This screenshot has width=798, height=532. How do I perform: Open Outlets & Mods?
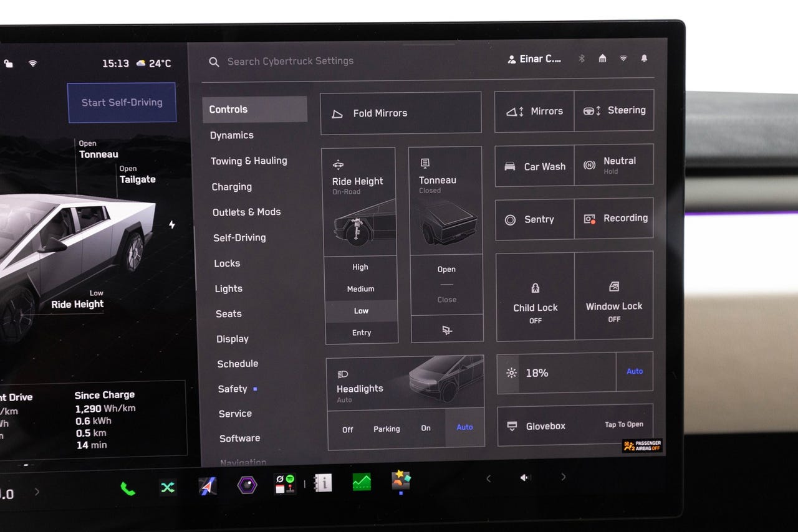click(247, 212)
